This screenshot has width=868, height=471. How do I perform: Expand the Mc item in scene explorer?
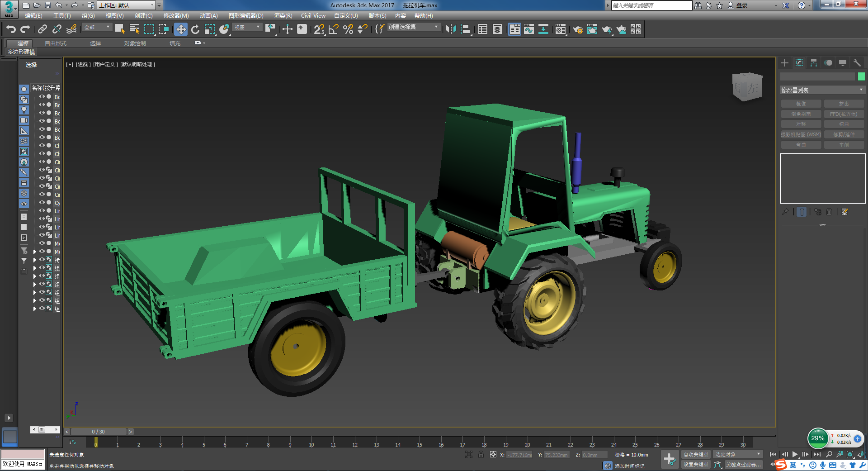coord(35,252)
